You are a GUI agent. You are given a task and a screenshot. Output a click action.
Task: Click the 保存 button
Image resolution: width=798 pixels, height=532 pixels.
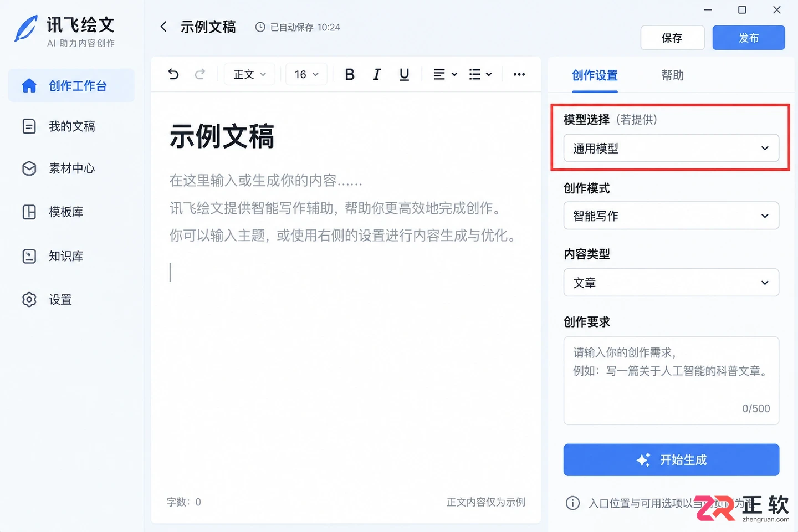coord(672,38)
